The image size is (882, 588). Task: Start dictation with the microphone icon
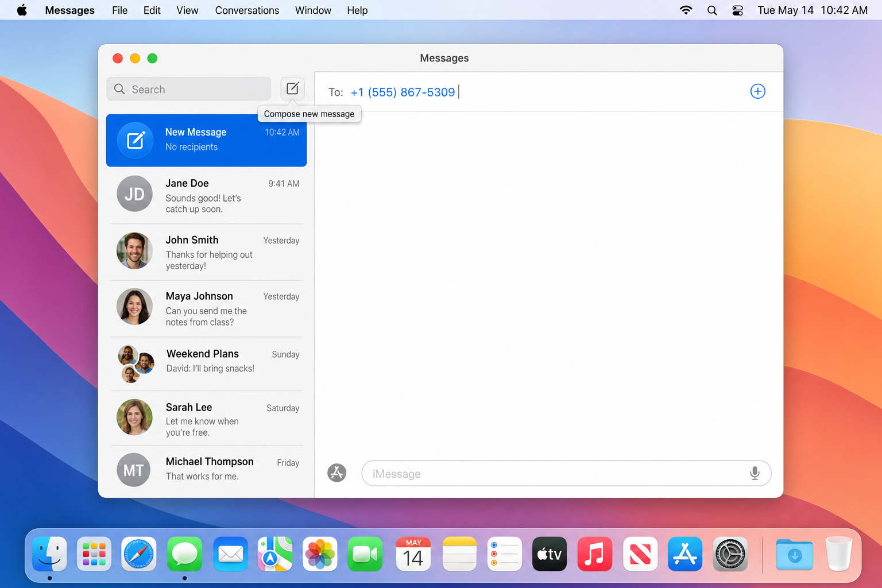point(755,473)
